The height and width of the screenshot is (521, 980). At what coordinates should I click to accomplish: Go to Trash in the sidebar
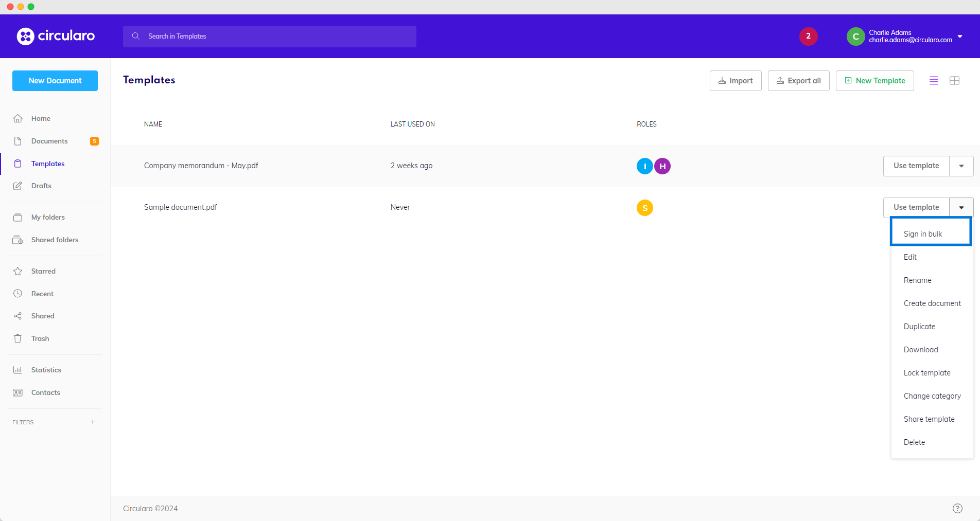pos(40,338)
